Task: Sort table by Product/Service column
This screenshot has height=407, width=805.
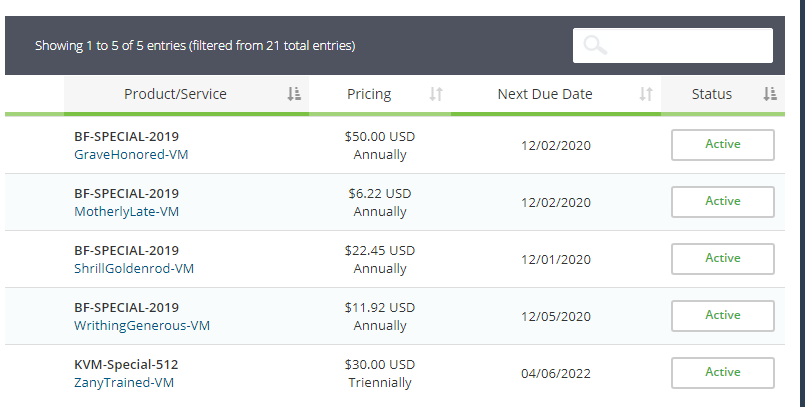Action: coord(175,94)
